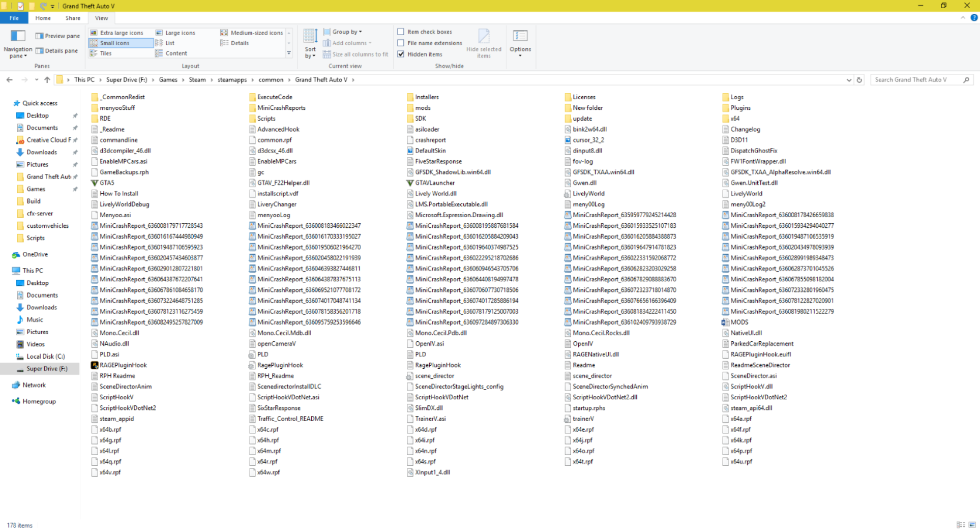
Task: Open cfx-server folder in Quick access
Action: 40,214
